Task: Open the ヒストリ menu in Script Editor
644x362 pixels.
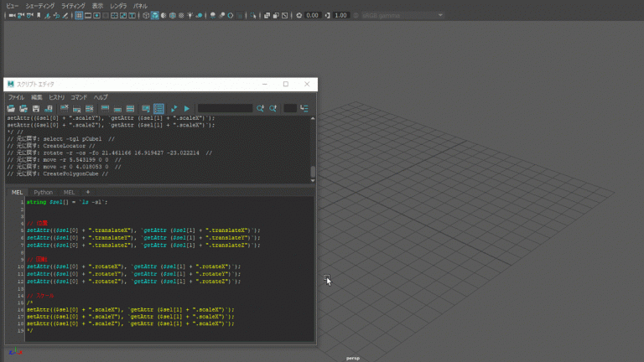Action: 56,97
